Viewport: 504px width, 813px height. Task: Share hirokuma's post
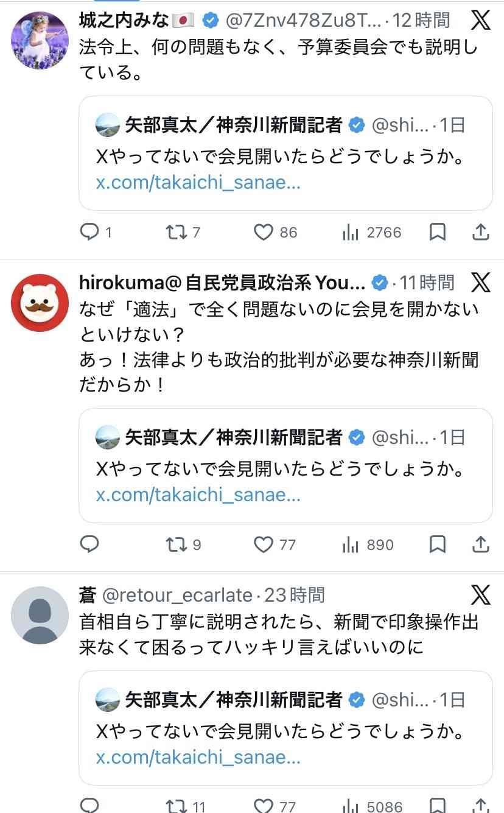click(x=480, y=544)
